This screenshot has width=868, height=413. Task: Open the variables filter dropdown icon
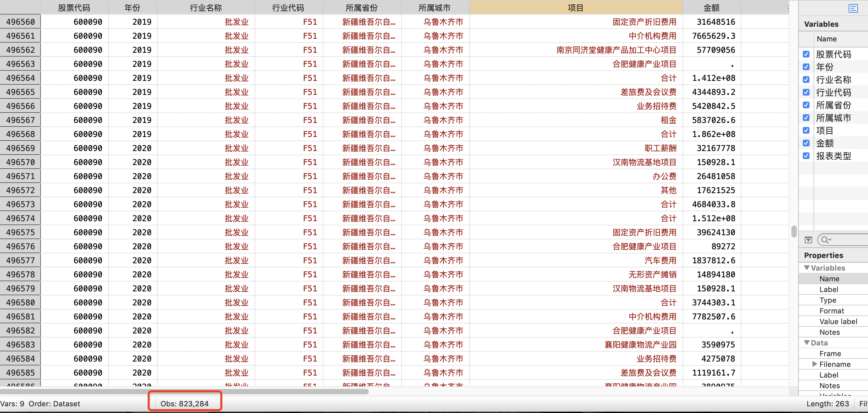tap(808, 240)
